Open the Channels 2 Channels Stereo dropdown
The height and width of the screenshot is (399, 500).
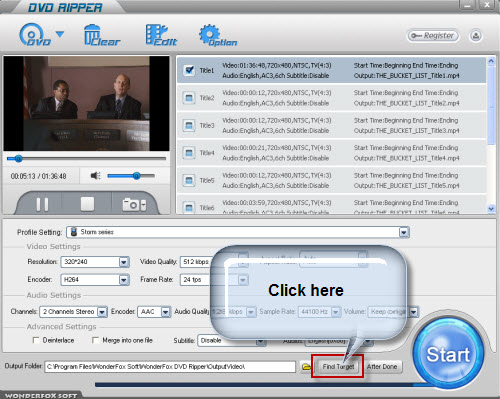click(x=102, y=312)
